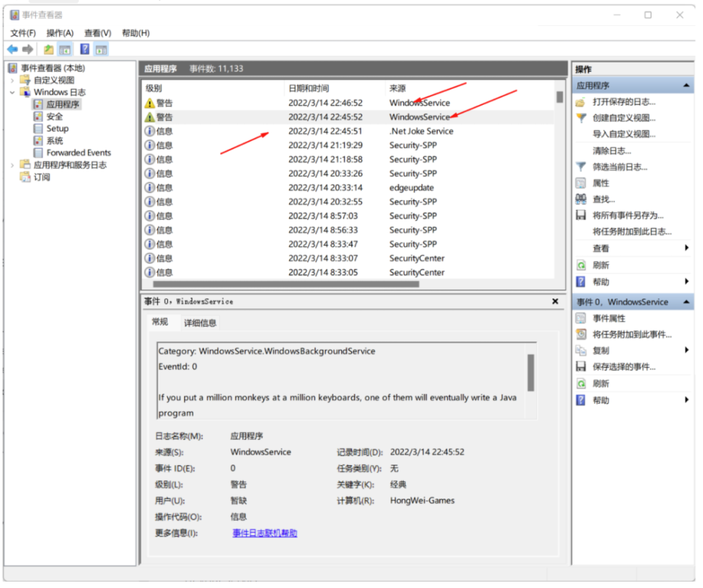This screenshot has width=703, height=588.
Task: Sort by the 级别 column header
Action: pos(212,89)
